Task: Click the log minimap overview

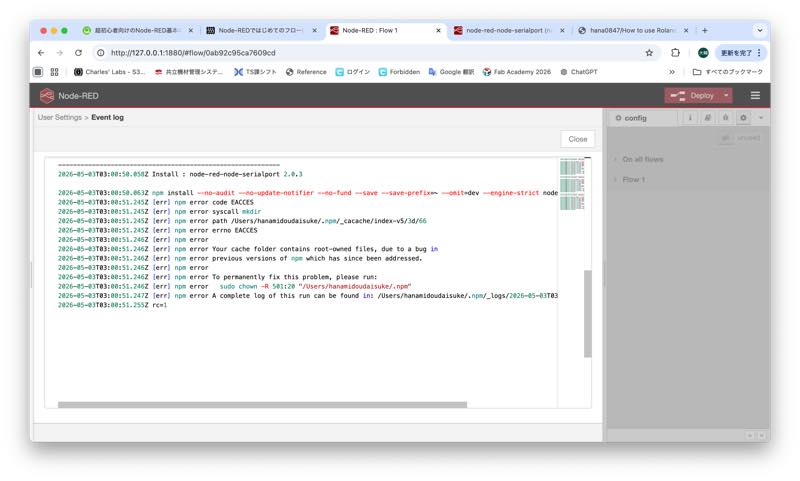Action: [571, 184]
